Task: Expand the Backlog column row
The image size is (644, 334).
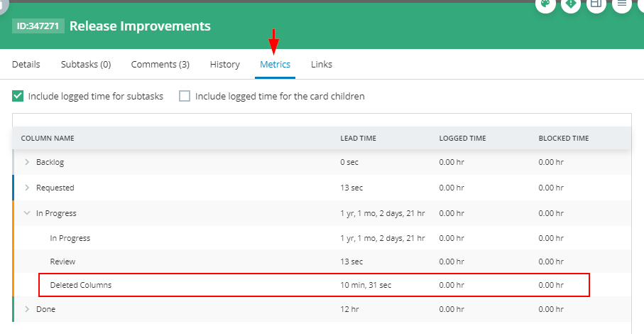Action: coord(27,162)
